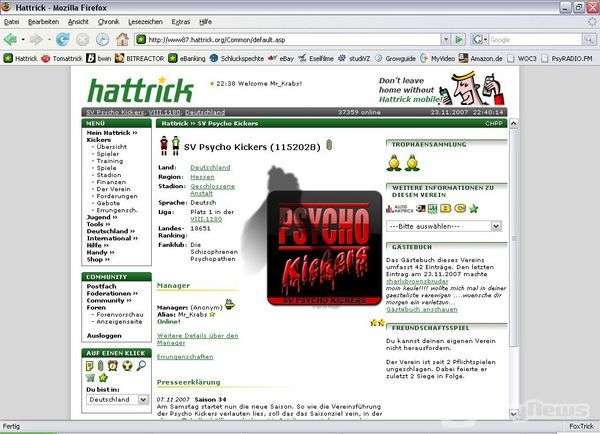Open the Du bist in Deutschland dropdown

(x=117, y=400)
